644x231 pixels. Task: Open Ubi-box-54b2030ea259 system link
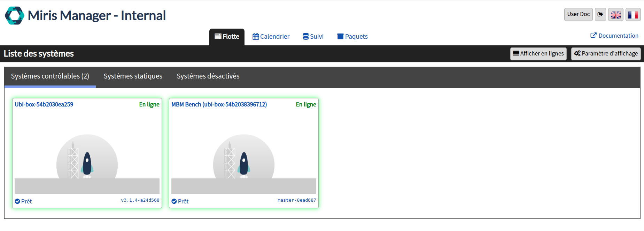tap(44, 104)
